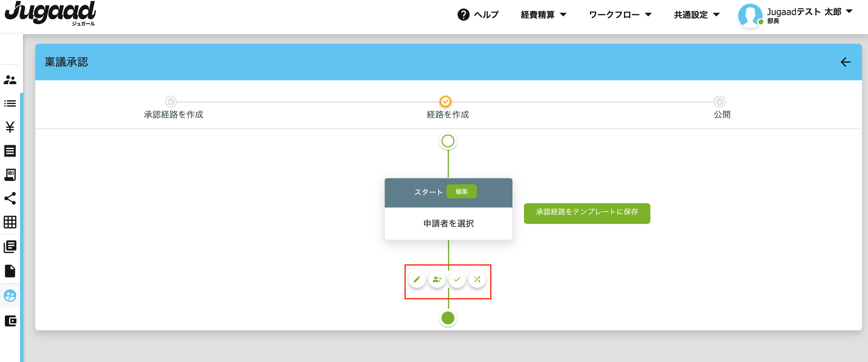Open the share nodes sidebar icon

coord(10,198)
